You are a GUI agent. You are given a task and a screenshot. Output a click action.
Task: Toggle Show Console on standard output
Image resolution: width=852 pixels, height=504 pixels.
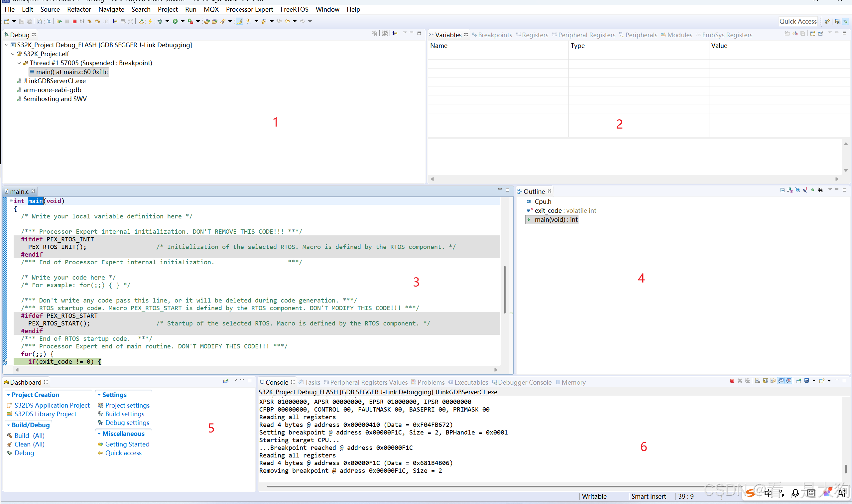[781, 381]
